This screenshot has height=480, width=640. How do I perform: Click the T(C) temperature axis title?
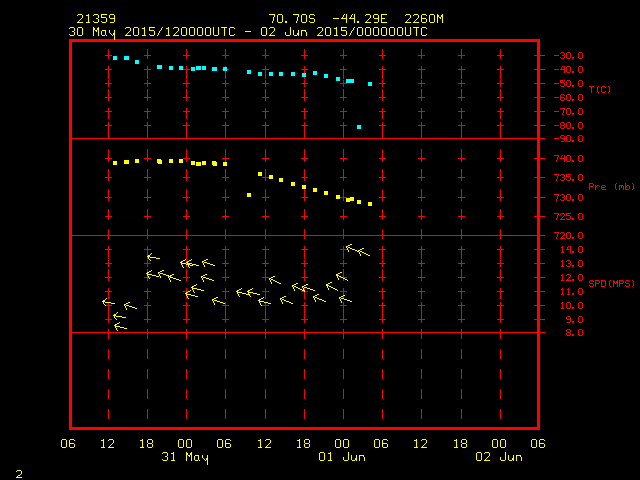pos(600,89)
